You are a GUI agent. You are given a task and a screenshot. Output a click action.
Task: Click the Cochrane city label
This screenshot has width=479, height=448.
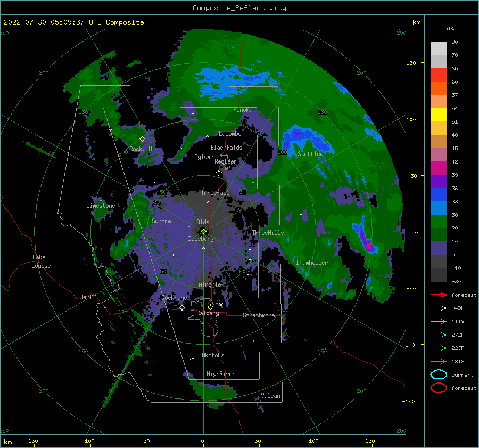pyautogui.click(x=174, y=298)
